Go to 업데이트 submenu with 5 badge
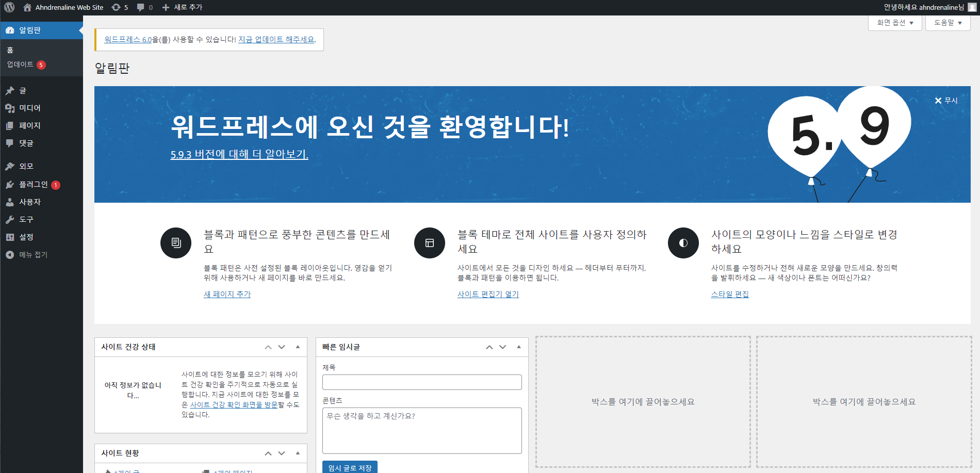Screen dimensions: 980x473 coord(26,64)
